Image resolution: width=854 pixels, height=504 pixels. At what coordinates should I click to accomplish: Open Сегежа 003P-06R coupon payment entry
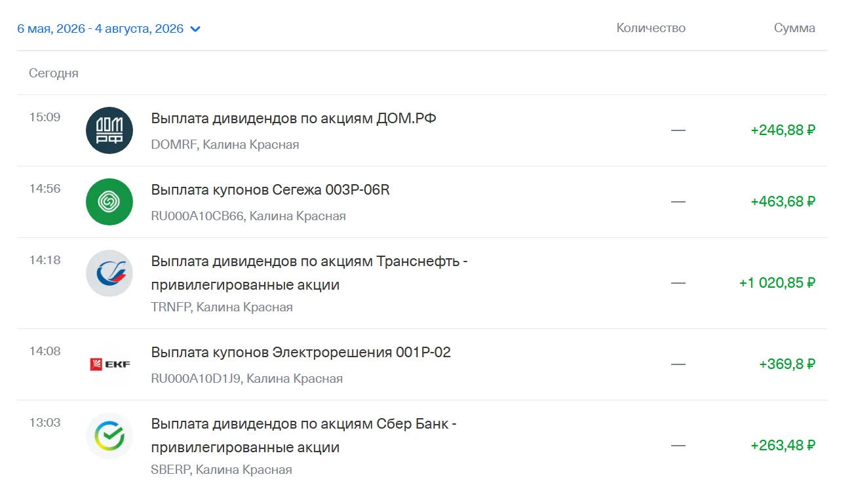pyautogui.click(x=422, y=202)
